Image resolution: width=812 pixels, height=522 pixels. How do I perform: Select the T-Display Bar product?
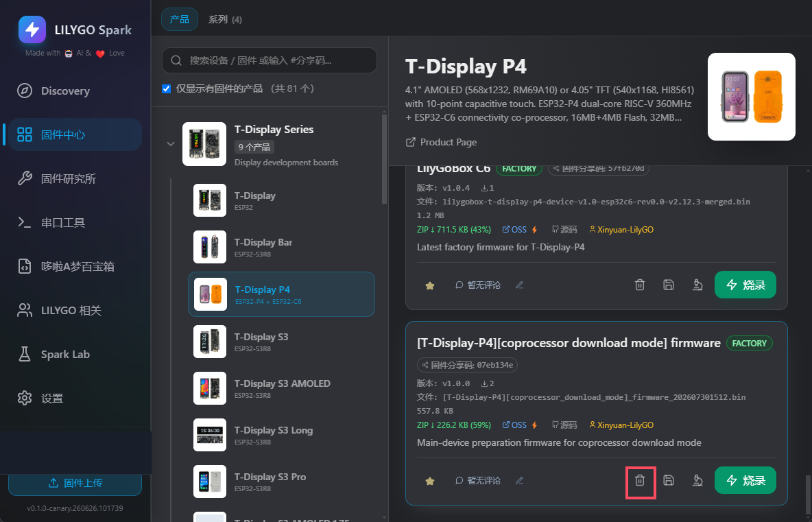[281, 247]
